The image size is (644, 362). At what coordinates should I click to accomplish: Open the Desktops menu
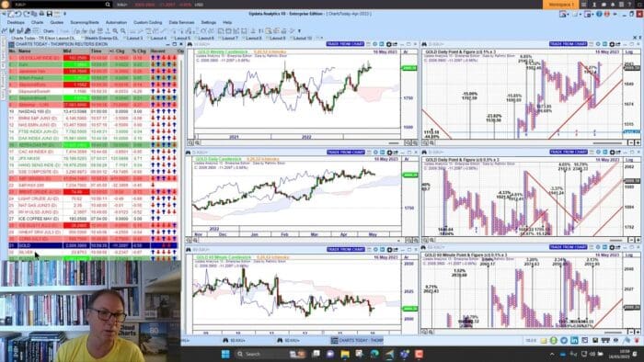(16, 22)
